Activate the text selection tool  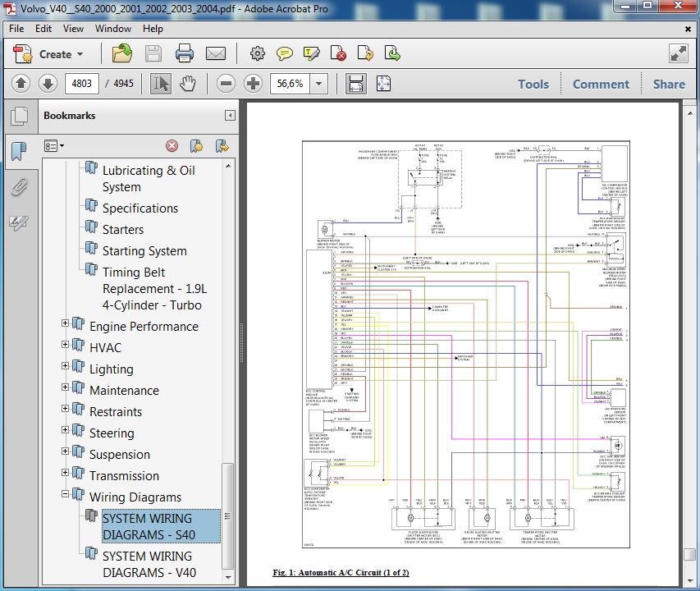pos(161,84)
